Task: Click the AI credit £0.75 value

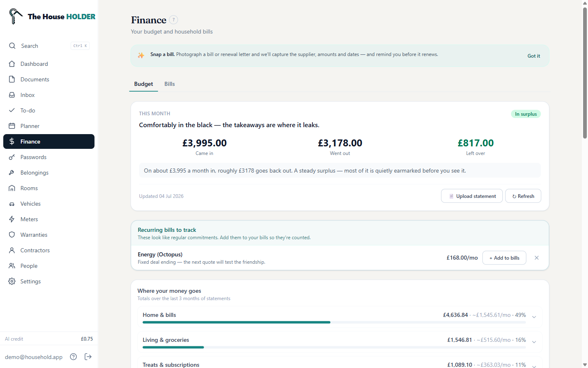Action: tap(87, 339)
